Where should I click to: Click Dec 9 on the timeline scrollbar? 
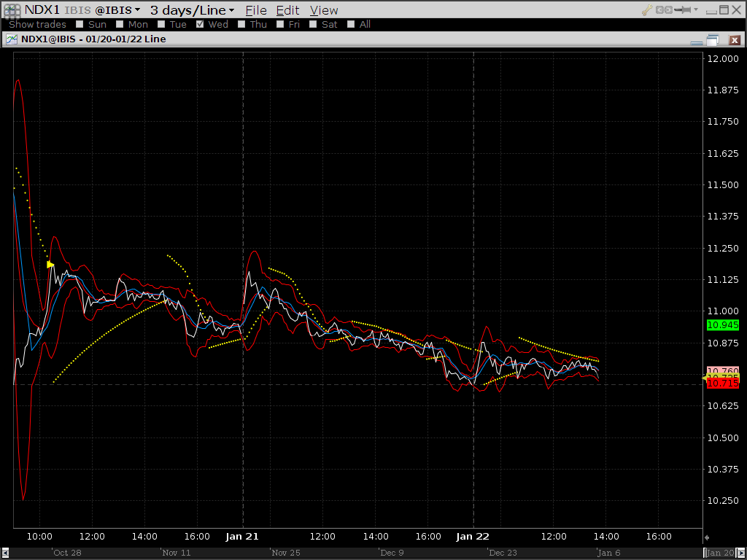392,553
